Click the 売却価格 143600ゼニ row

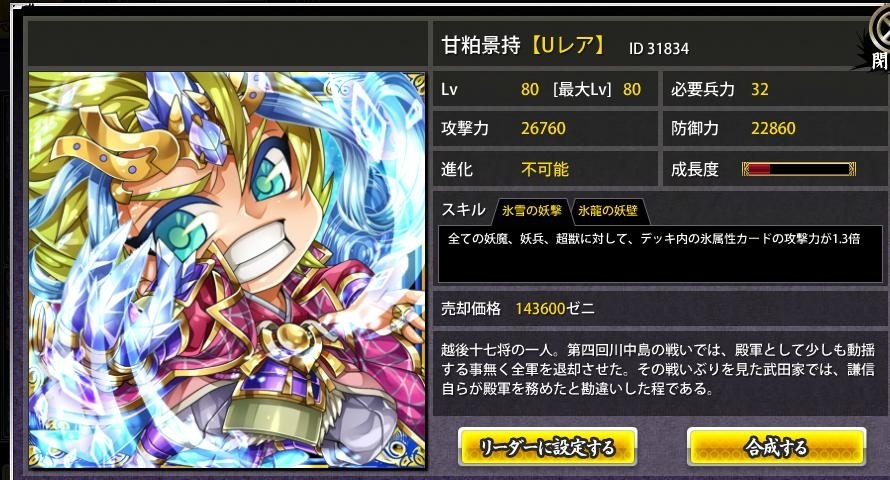[x=660, y=309]
